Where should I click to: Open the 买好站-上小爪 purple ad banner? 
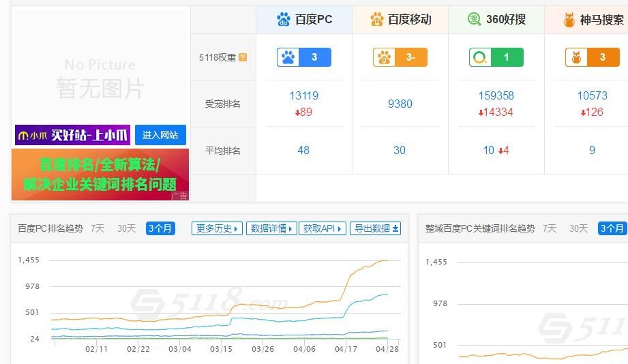[x=72, y=135]
